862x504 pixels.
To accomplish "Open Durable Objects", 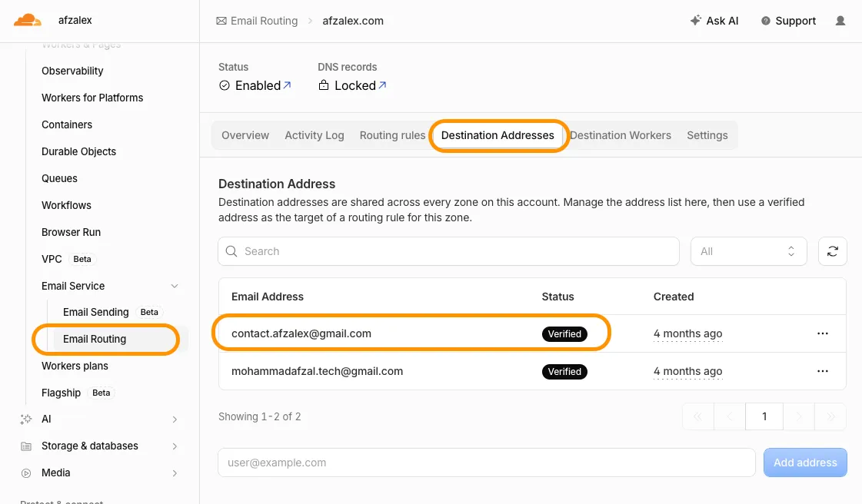I will (x=78, y=151).
